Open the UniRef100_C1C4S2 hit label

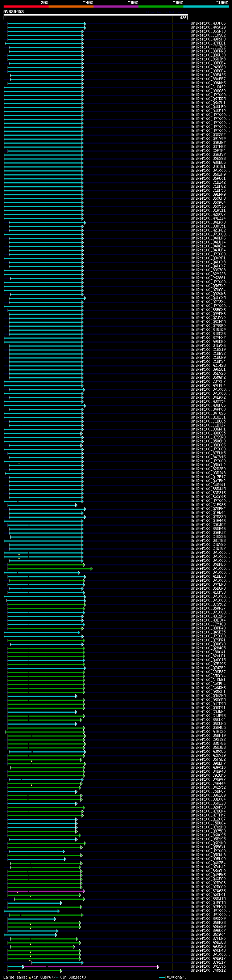point(208,87)
